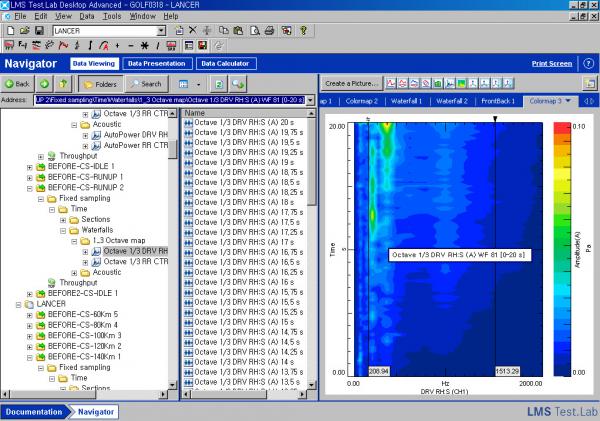Open the LANCER section dropdown
This screenshot has width=600, height=421.
161,31
